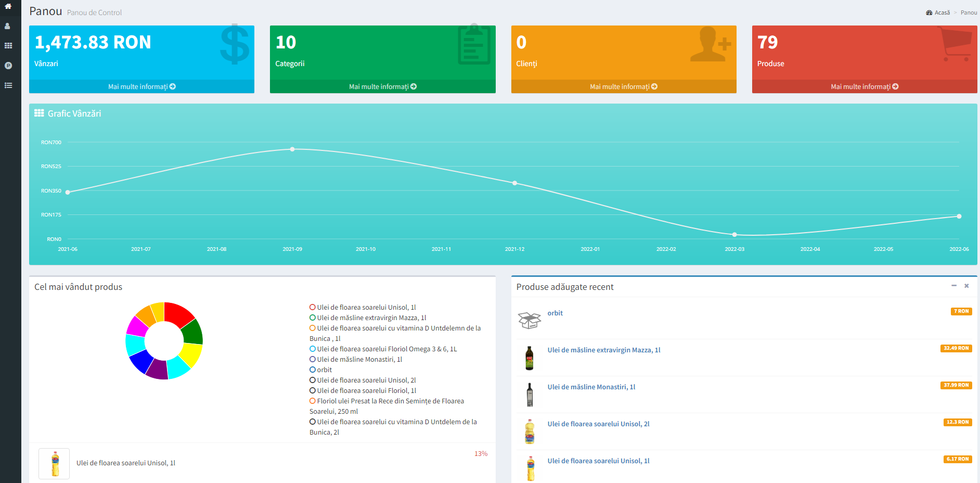Image resolution: width=980 pixels, height=483 pixels.
Task: Click the box icon beside orbit
Action: pos(529,320)
